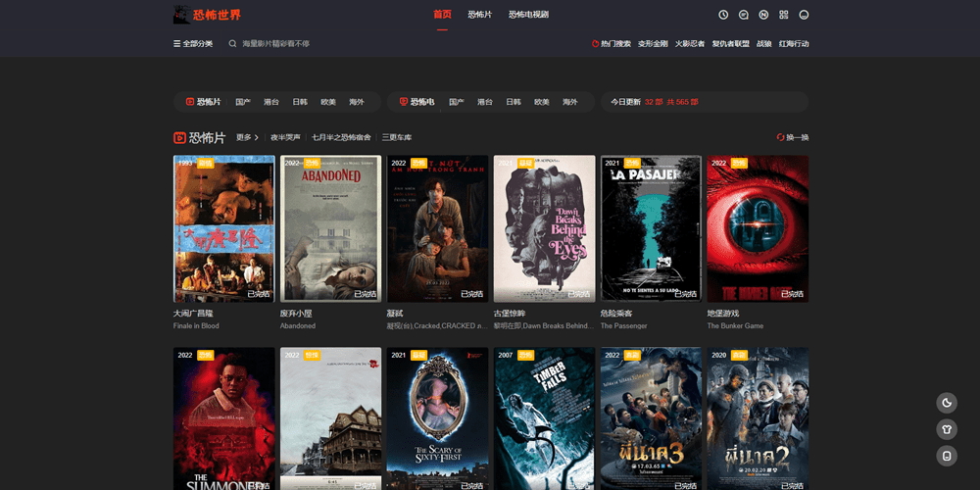Screen dimensions: 980x490
Task: Switch to 恐怖片 tab in top navigation
Action: pos(479,15)
